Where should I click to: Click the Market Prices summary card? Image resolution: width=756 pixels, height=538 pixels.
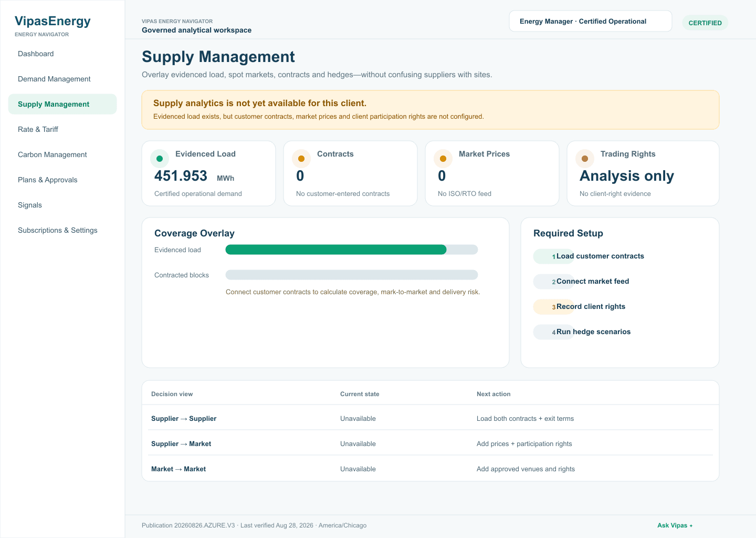point(492,173)
